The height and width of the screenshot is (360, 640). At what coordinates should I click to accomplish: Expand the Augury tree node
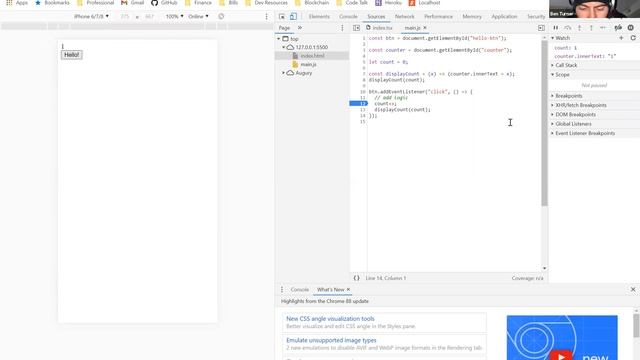click(284, 73)
